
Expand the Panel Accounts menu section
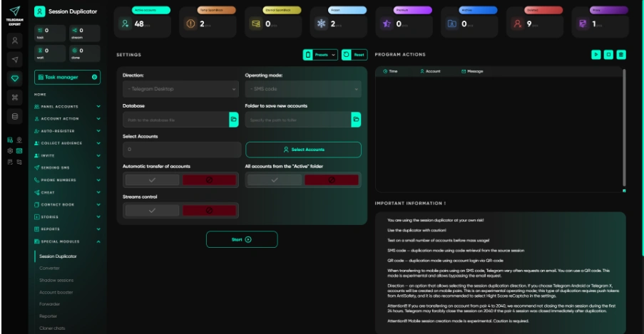coord(67,106)
